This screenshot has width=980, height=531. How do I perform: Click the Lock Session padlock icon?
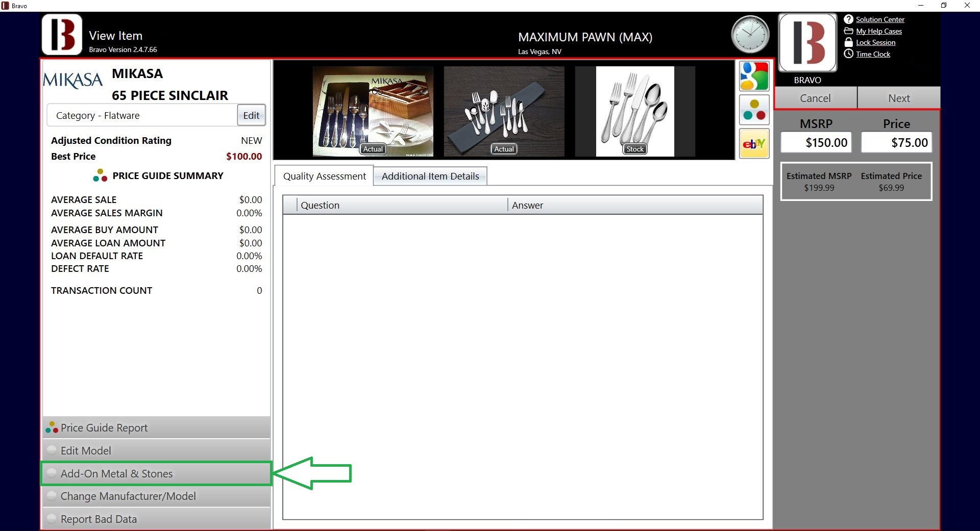[x=848, y=42]
